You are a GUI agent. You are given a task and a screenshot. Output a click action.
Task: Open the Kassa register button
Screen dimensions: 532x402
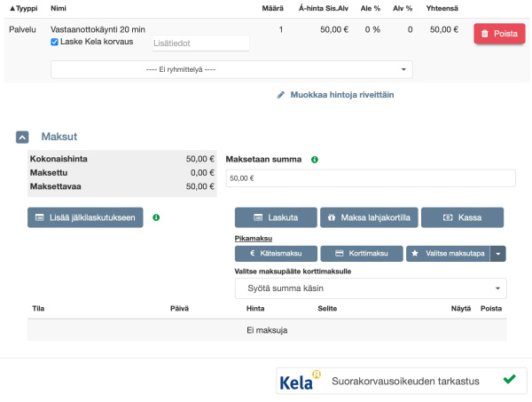coord(462,217)
